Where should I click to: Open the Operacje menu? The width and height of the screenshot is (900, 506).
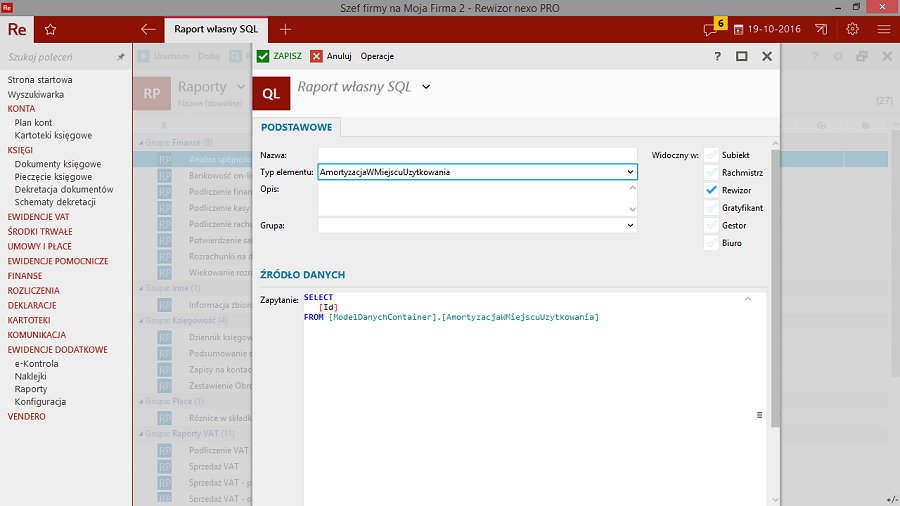pyautogui.click(x=377, y=57)
